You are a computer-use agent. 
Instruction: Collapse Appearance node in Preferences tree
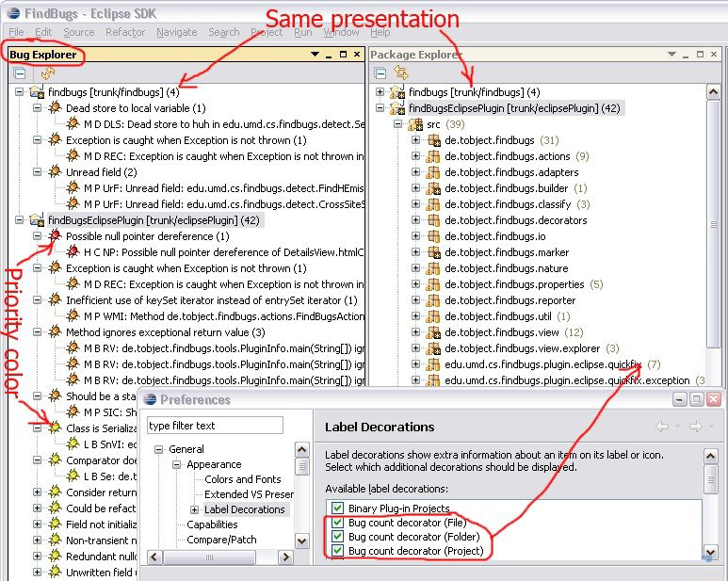click(176, 464)
